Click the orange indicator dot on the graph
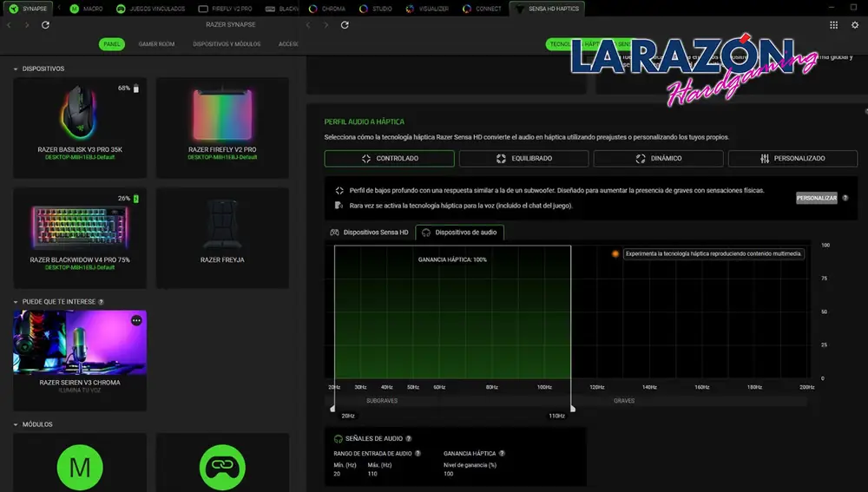This screenshot has height=492, width=868. [615, 254]
